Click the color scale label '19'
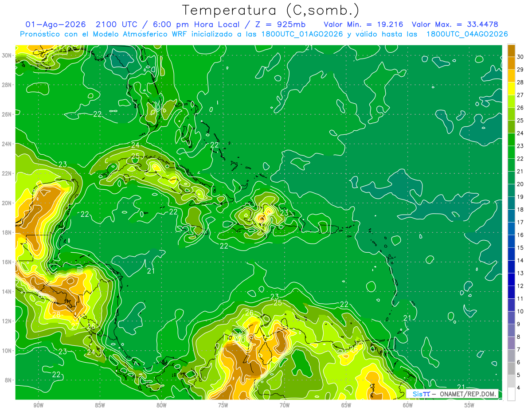Screen dimensions: 532x411 [520, 197]
